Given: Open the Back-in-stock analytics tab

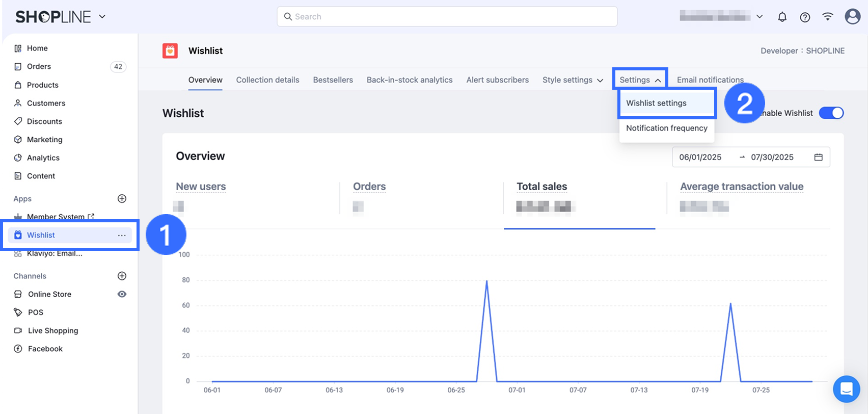Looking at the screenshot, I should click(x=409, y=80).
